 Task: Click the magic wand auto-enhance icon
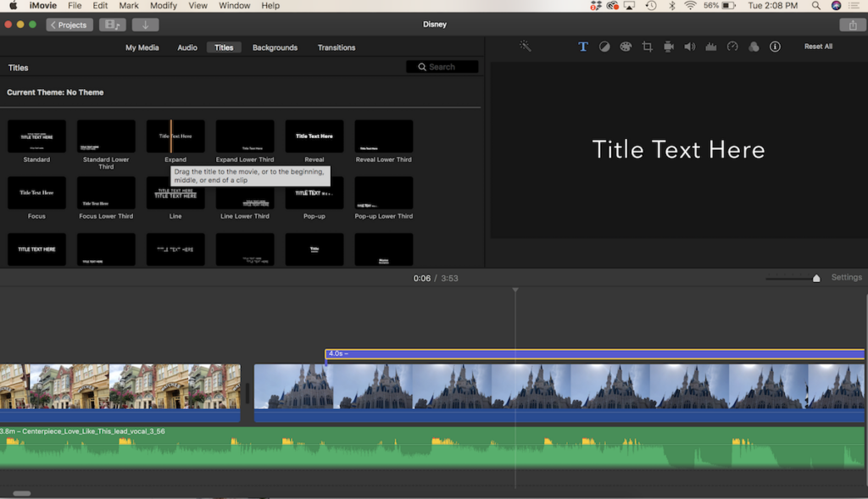point(526,47)
